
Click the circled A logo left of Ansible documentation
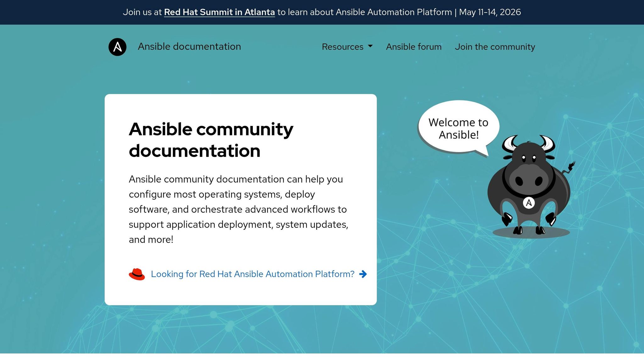tap(117, 47)
